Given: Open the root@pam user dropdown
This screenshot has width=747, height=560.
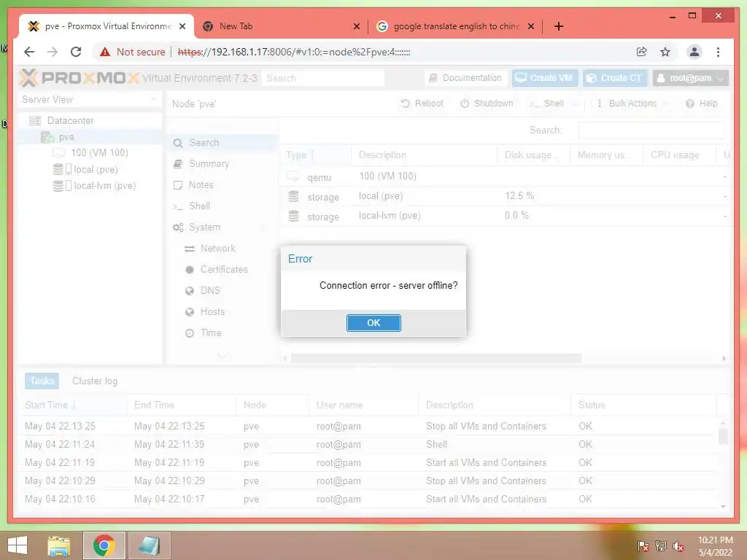Looking at the screenshot, I should point(690,78).
